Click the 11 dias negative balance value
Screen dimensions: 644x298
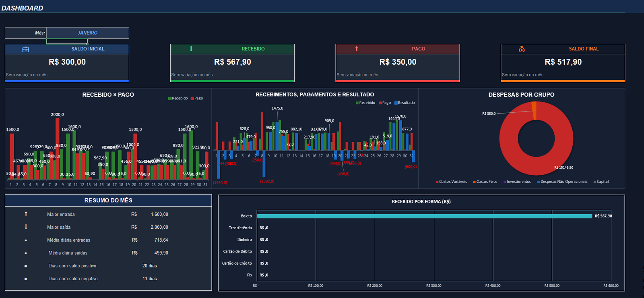pyautogui.click(x=150, y=279)
